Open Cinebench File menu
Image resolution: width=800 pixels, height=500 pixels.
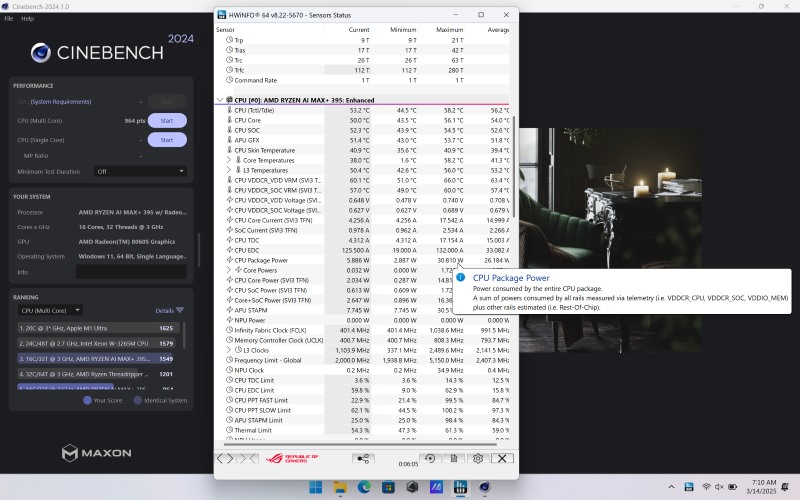9,18
